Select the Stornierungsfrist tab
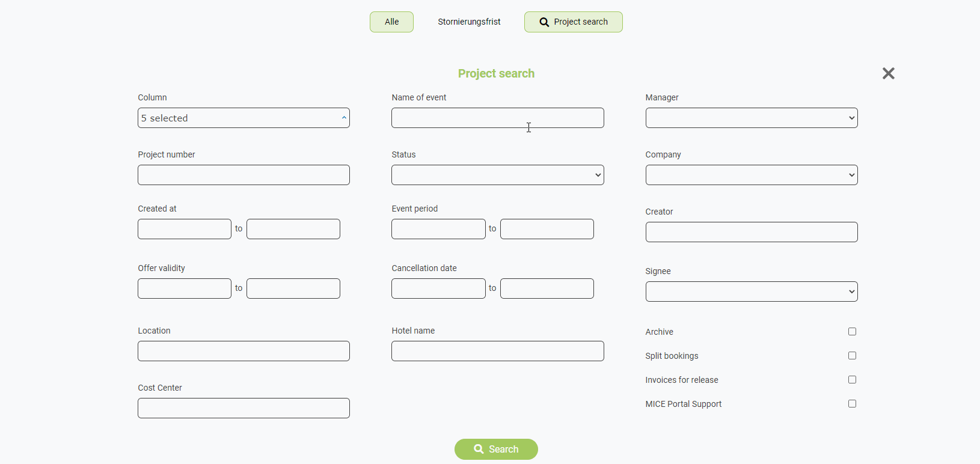The image size is (980, 464). coord(469,22)
